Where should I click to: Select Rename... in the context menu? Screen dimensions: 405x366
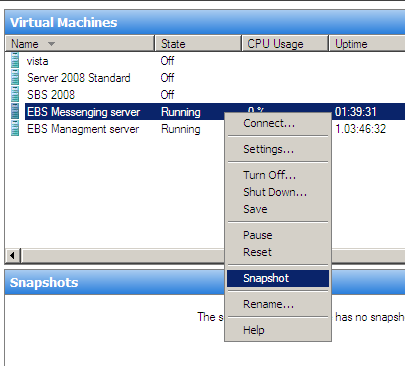click(278, 304)
